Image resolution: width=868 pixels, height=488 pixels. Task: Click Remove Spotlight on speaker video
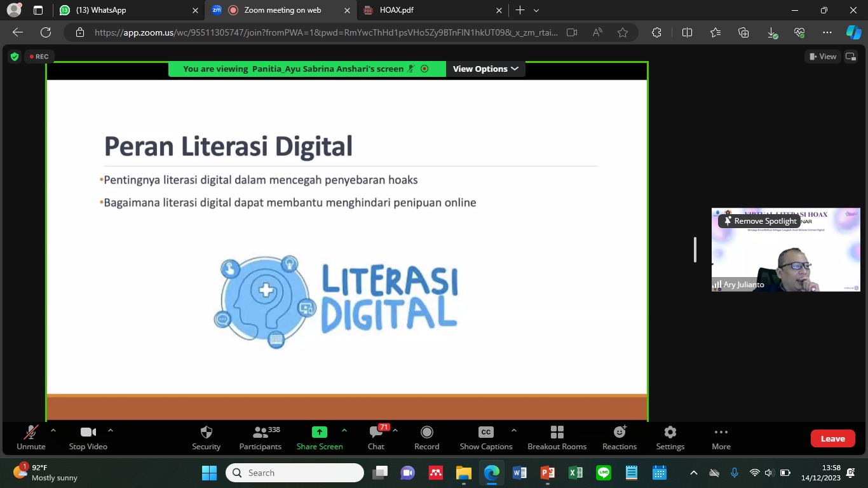(x=760, y=221)
